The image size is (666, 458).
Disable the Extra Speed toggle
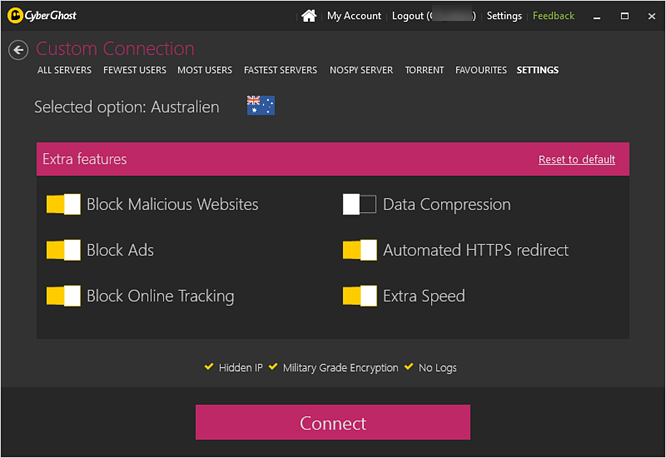(359, 296)
